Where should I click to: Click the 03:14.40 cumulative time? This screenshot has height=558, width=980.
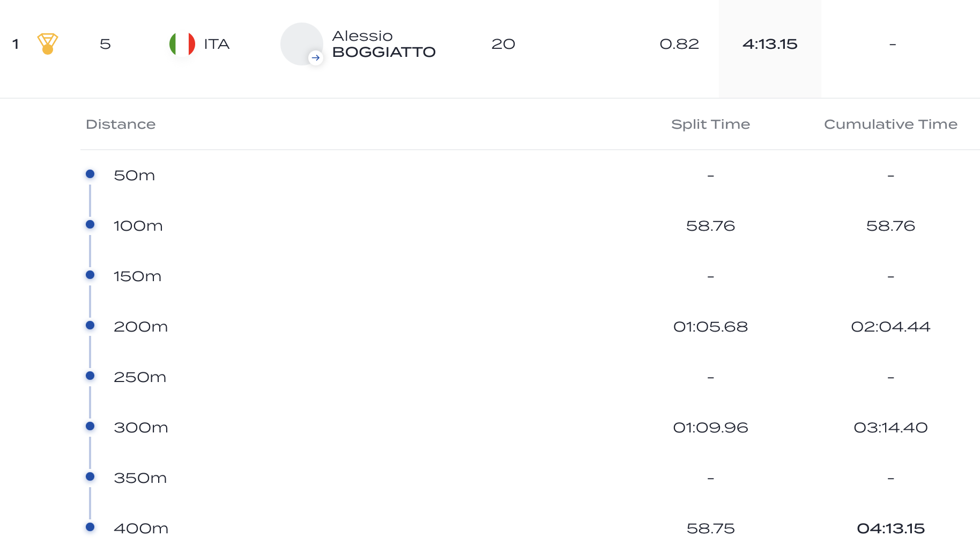click(x=890, y=428)
